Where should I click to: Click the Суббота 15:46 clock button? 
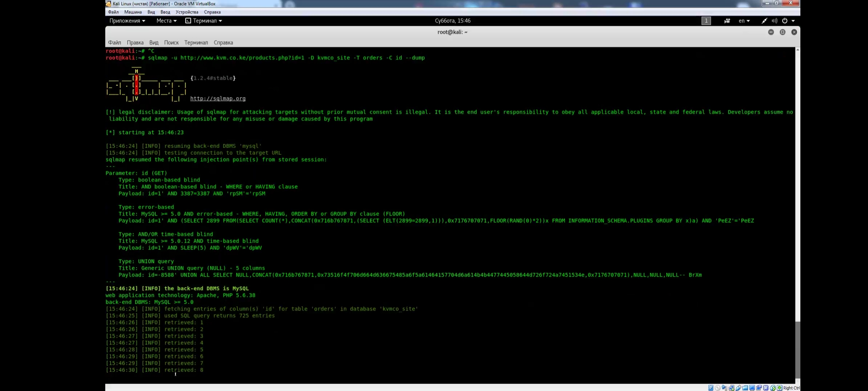(x=452, y=21)
